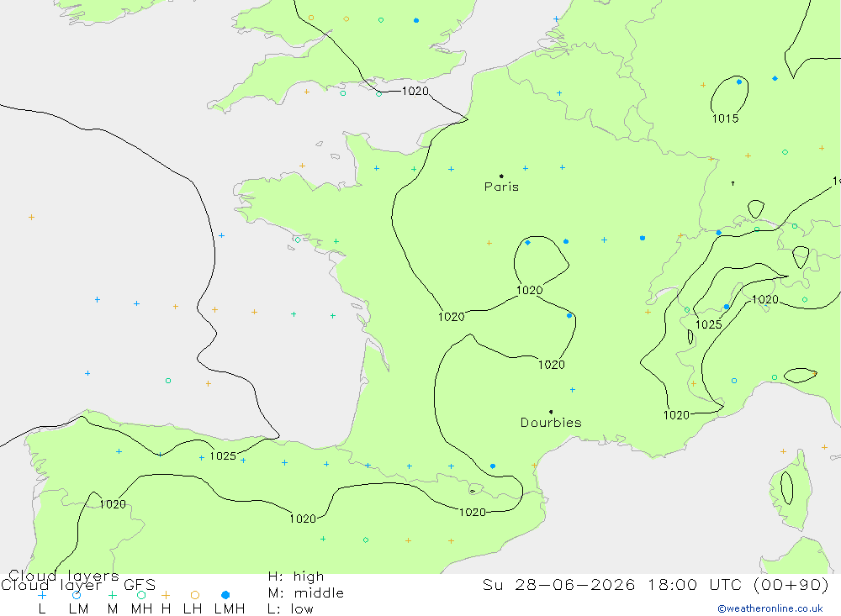This screenshot has width=841, height=616.
Task: Click the Dourbies city label
Action: [x=551, y=423]
